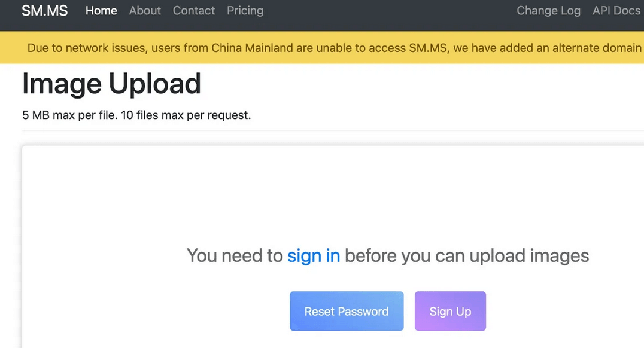Viewport: 644px width, 348px height.
Task: Select Contact in the navigation bar
Action: click(193, 11)
